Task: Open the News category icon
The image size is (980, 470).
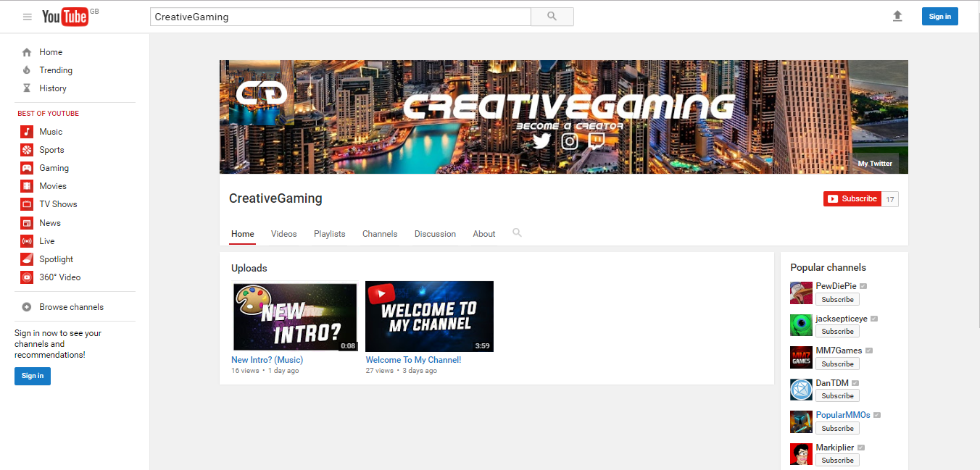Action: [x=27, y=223]
